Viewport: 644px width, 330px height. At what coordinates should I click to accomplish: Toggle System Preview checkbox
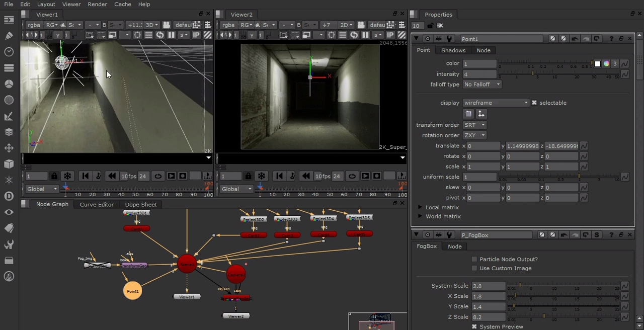(x=474, y=326)
